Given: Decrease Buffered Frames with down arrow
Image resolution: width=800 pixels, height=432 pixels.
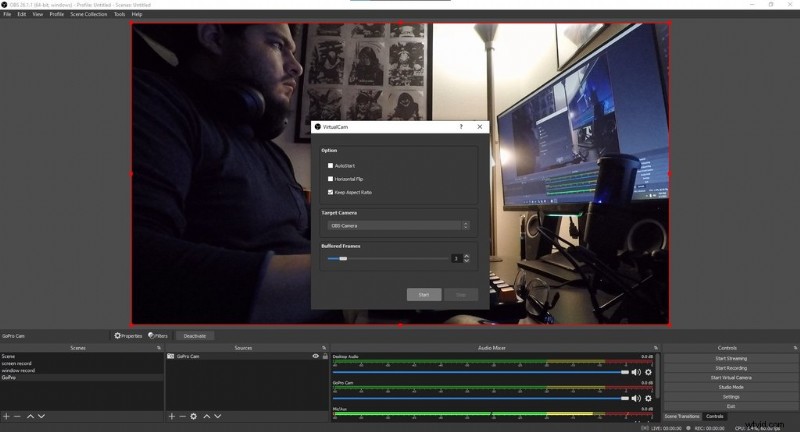Looking at the screenshot, I should [466, 261].
